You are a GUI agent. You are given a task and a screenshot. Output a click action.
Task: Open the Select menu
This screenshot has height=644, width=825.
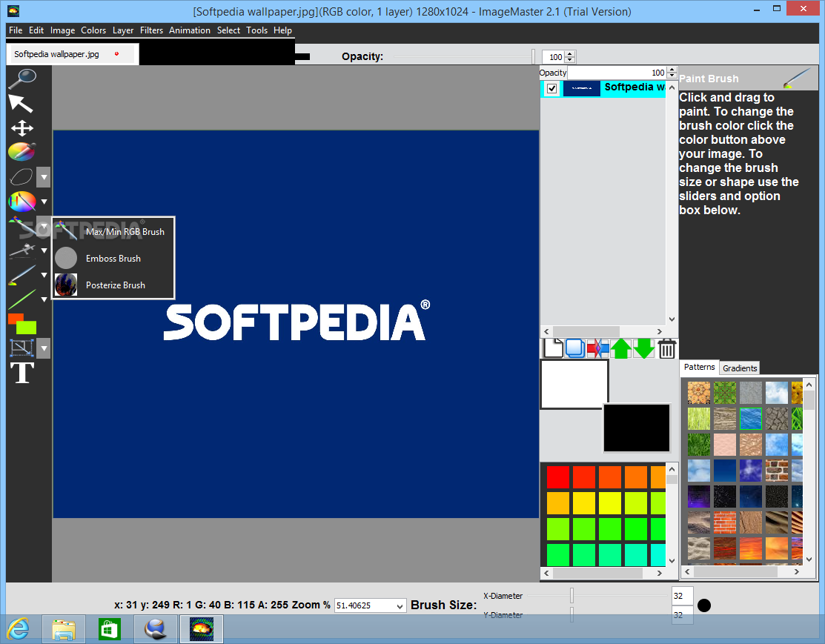228,30
